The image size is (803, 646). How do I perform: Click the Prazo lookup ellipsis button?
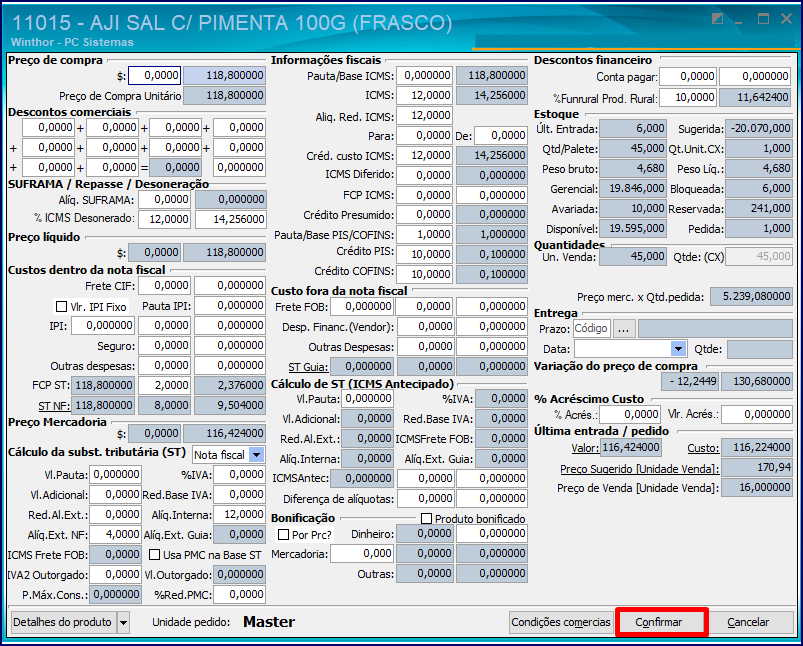[624, 328]
